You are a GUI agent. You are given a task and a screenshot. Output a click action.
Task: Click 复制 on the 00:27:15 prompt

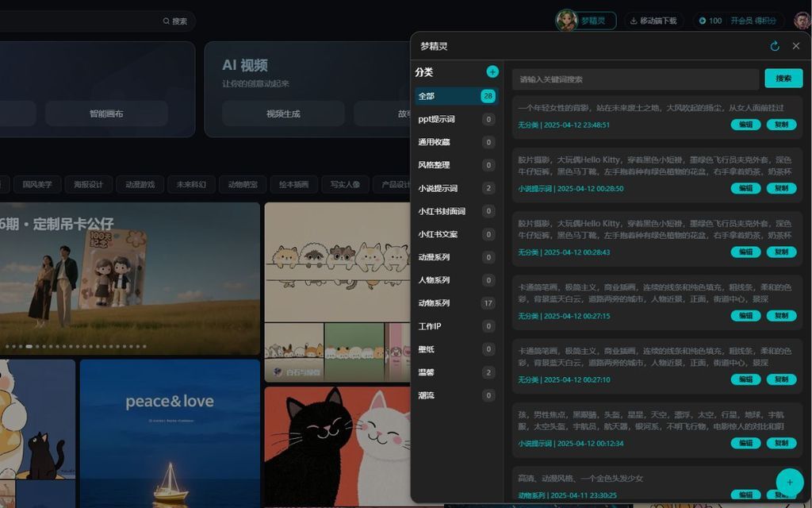pos(781,316)
